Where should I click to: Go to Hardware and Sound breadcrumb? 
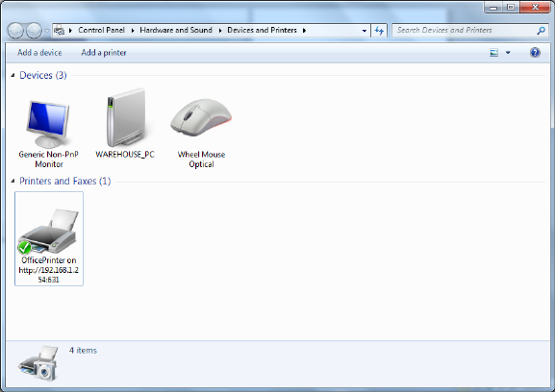(x=176, y=30)
